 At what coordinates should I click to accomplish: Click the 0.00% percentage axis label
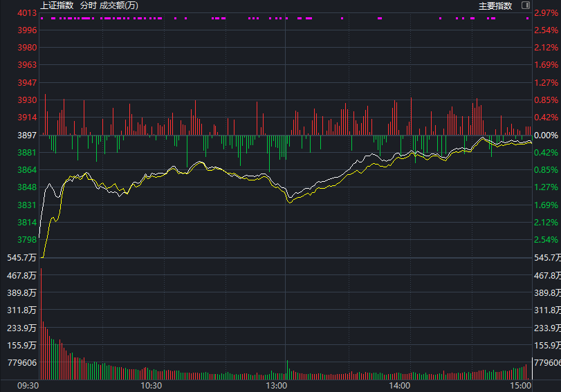tap(546, 136)
